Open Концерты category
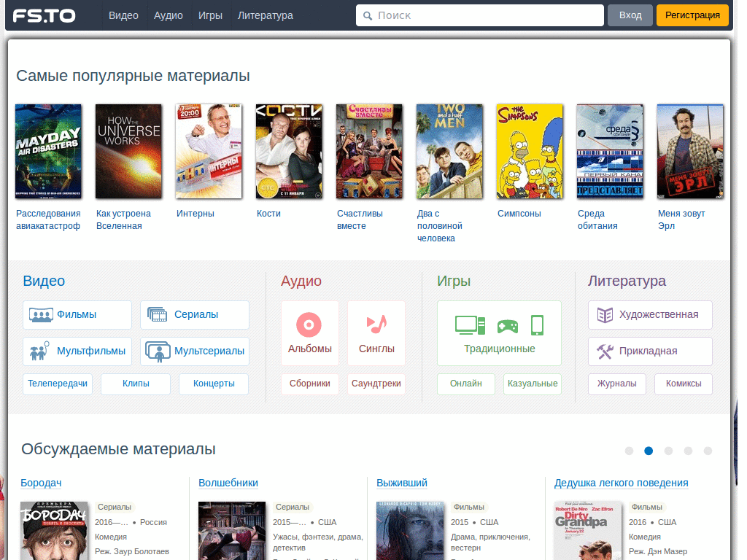Image resolution: width=747 pixels, height=560 pixels. click(214, 384)
